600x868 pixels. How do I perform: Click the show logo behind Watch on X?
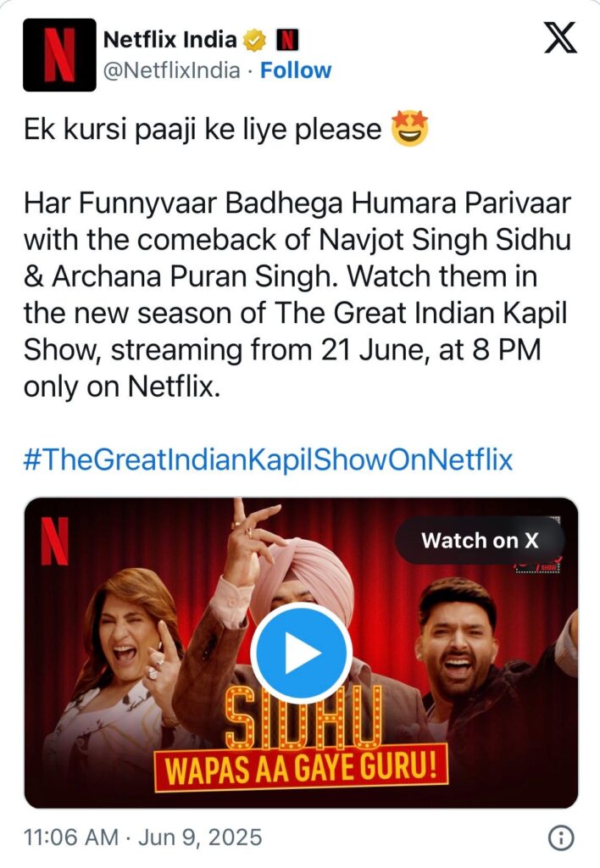click(x=537, y=565)
